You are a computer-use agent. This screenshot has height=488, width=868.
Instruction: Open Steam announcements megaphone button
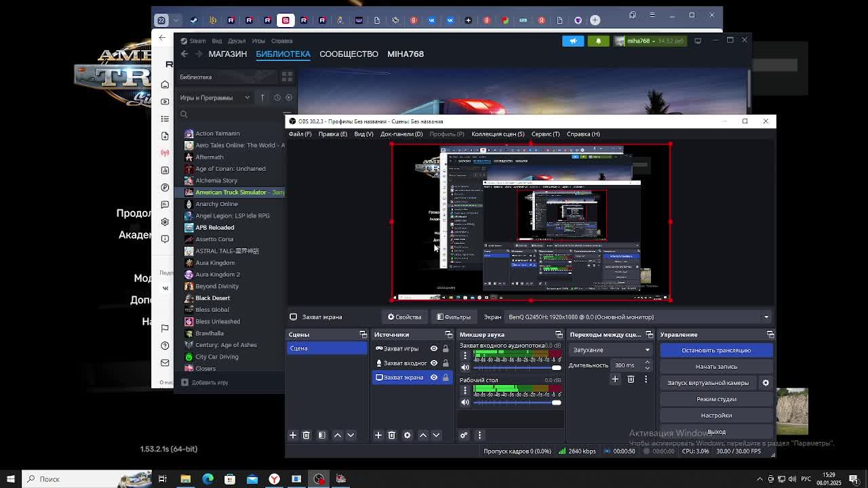tap(573, 41)
